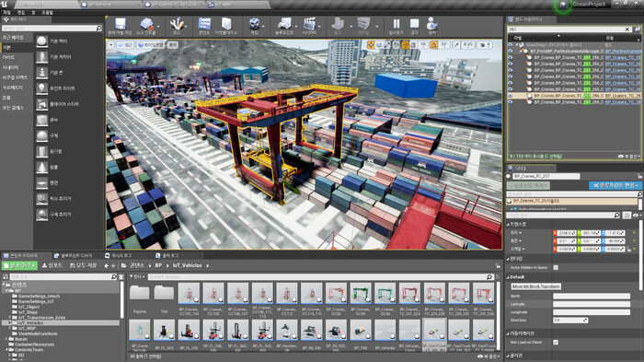The width and height of the screenshot is (644, 362).
Task: Select the Lights category in Place Actors
Action: click(17, 58)
